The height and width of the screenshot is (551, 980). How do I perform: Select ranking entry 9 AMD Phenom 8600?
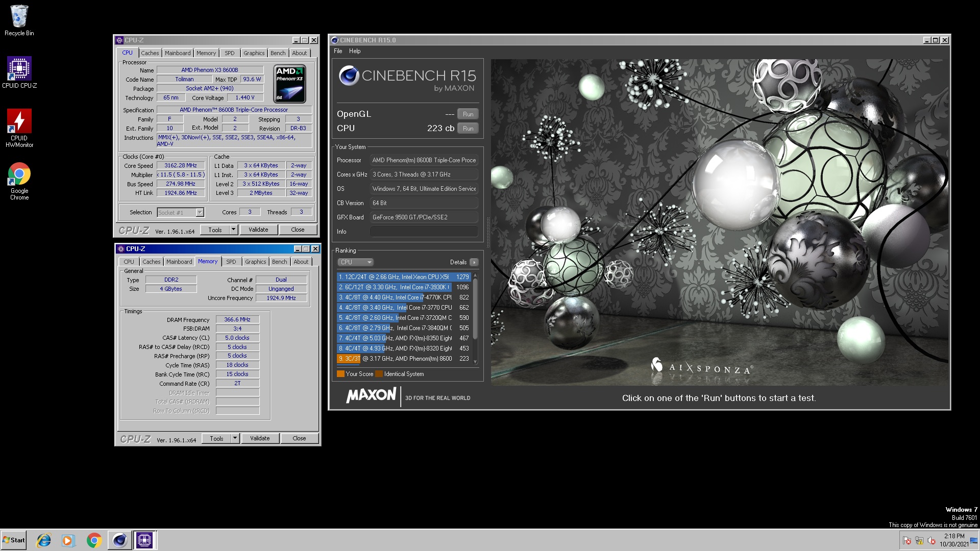(x=403, y=359)
